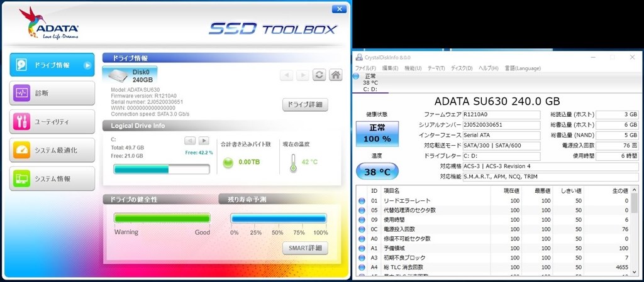Viewport: 644px width, 282px height.
Task: Click the CrystalDiskInfo title bar icon
Action: tap(359, 57)
